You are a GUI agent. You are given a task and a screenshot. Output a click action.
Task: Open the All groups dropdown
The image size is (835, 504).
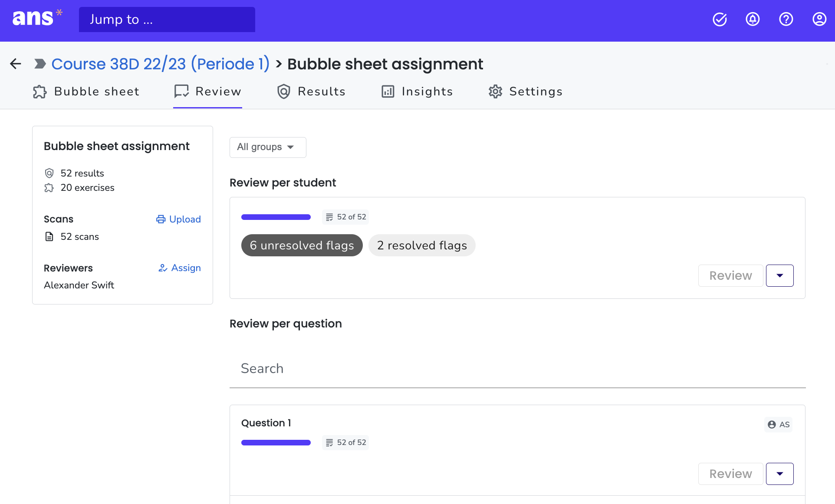point(268,147)
